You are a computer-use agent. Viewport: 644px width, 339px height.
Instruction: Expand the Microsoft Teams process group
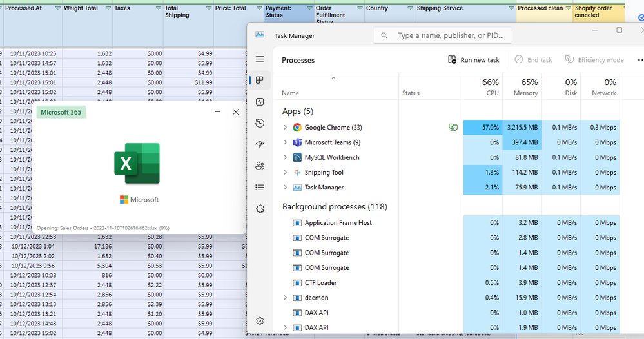285,142
